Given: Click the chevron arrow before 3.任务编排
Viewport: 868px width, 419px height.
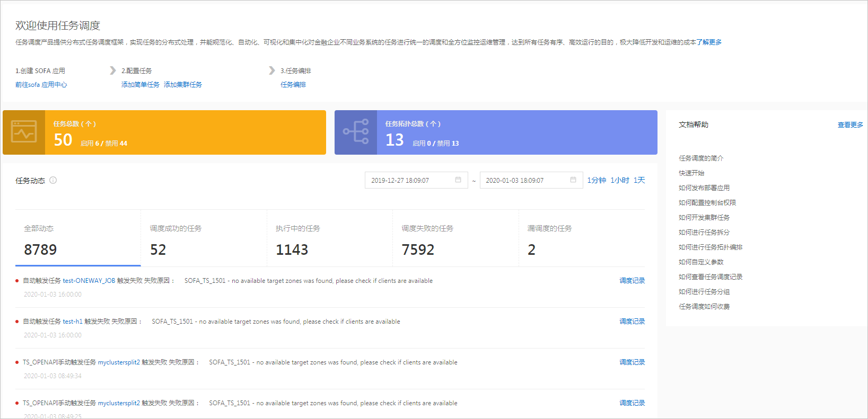Looking at the screenshot, I should click(x=271, y=70).
